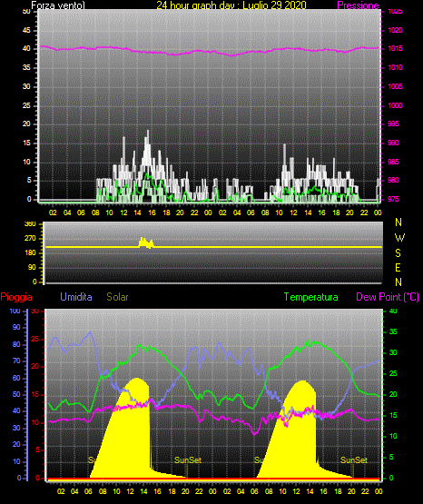
Task: Click the first day's 'SunSet' marker label
Action: [x=188, y=460]
